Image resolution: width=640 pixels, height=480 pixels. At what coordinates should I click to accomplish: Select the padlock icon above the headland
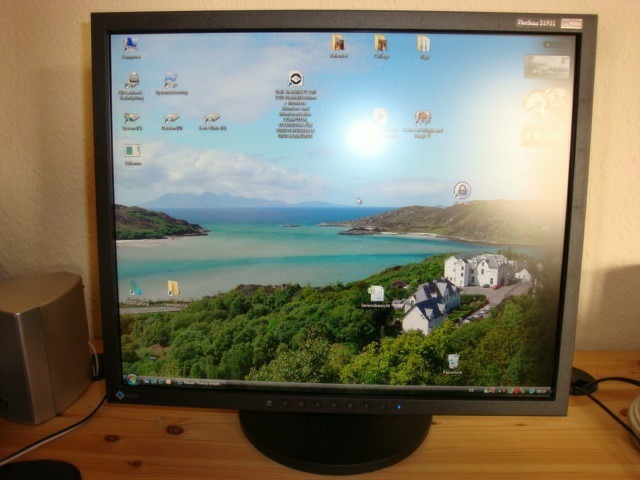coord(461,190)
